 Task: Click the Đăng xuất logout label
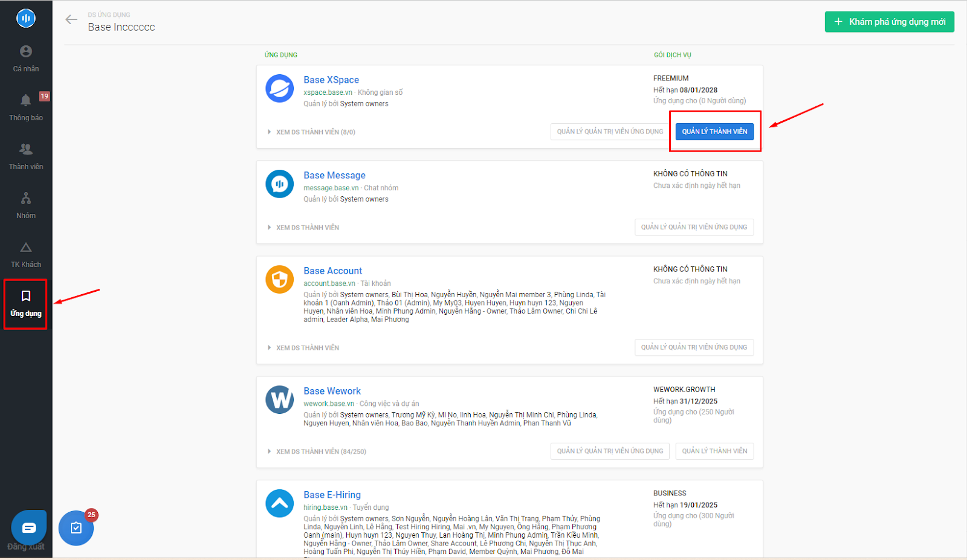click(x=26, y=547)
